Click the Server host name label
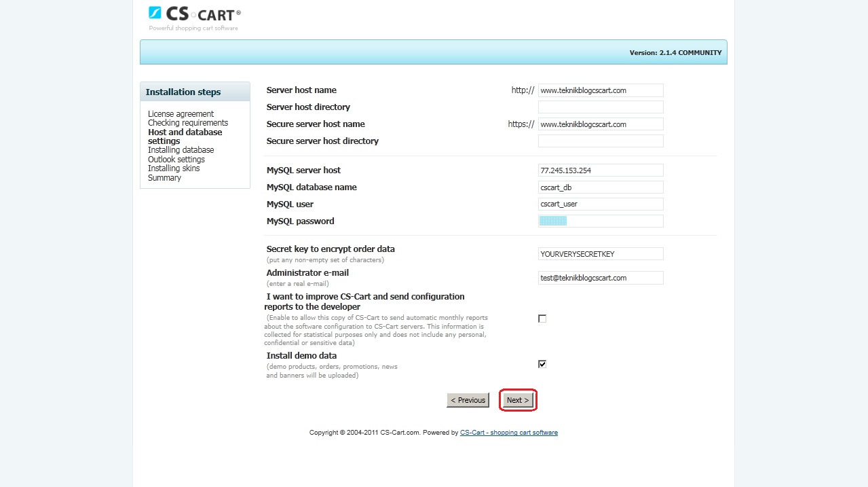The height and width of the screenshot is (487, 868). 301,90
